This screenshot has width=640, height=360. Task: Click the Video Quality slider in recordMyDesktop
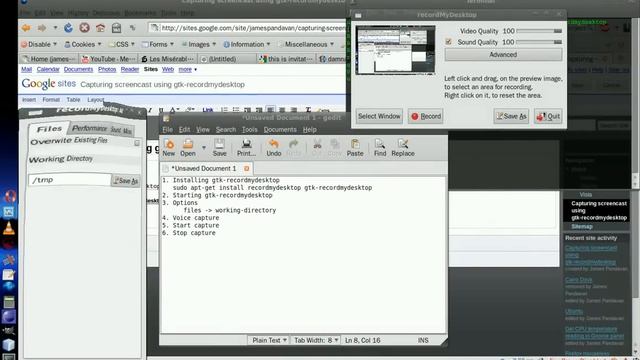539,31
